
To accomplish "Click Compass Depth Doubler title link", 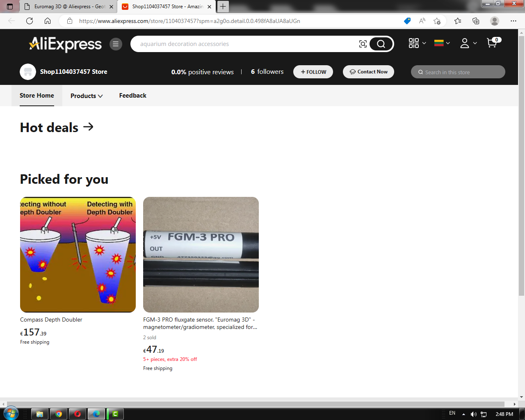I will coord(51,320).
